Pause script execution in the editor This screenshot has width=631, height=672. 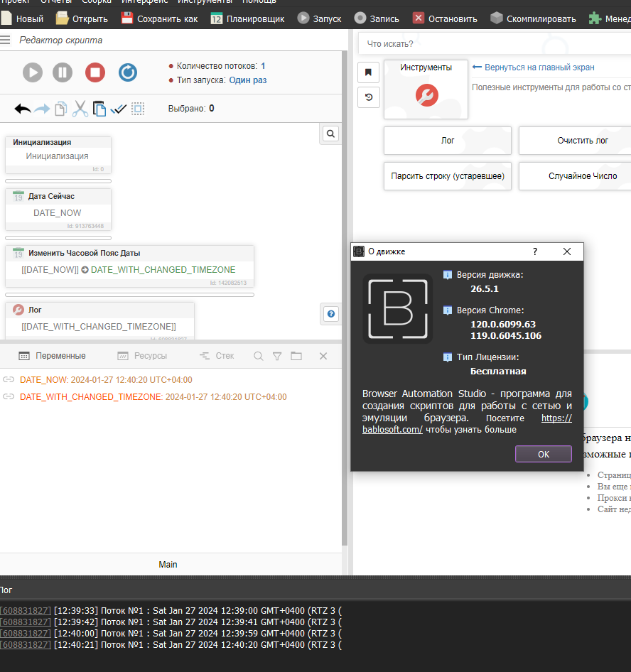[x=63, y=72]
